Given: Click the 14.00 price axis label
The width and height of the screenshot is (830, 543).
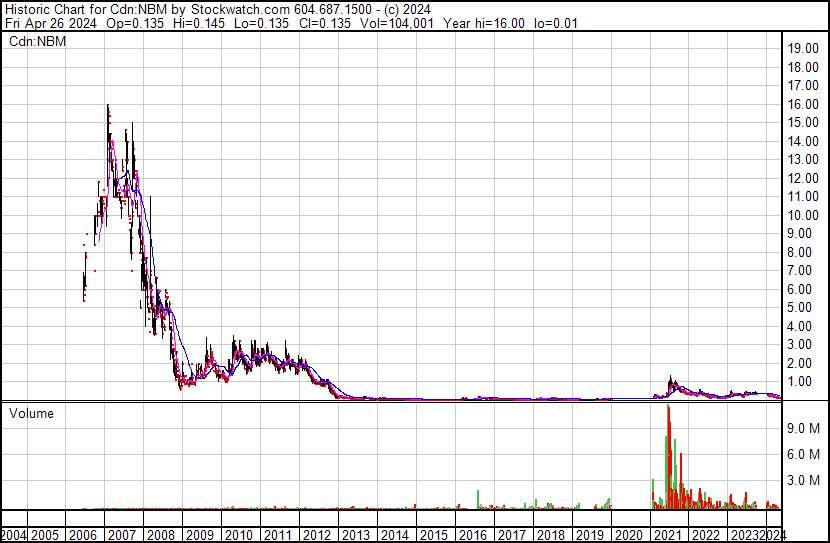Looking at the screenshot, I should coord(803,141).
